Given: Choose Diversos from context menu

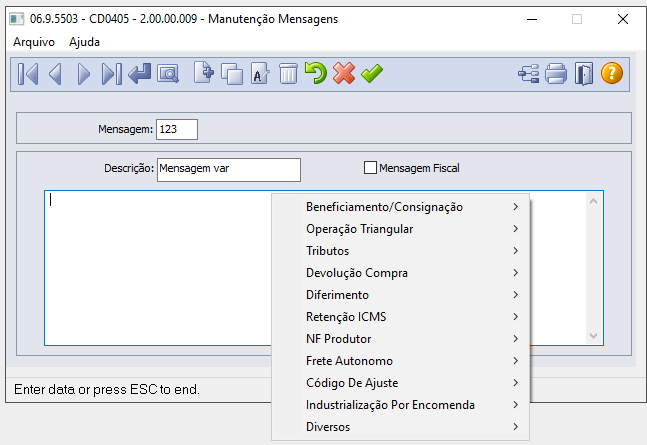Looking at the screenshot, I should 400,427.
